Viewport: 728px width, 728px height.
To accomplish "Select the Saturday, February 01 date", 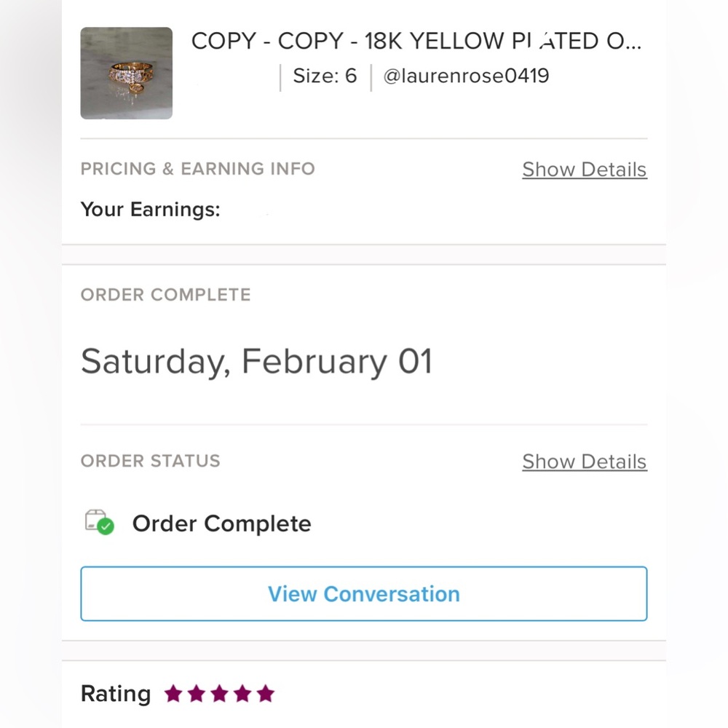I will [x=257, y=362].
